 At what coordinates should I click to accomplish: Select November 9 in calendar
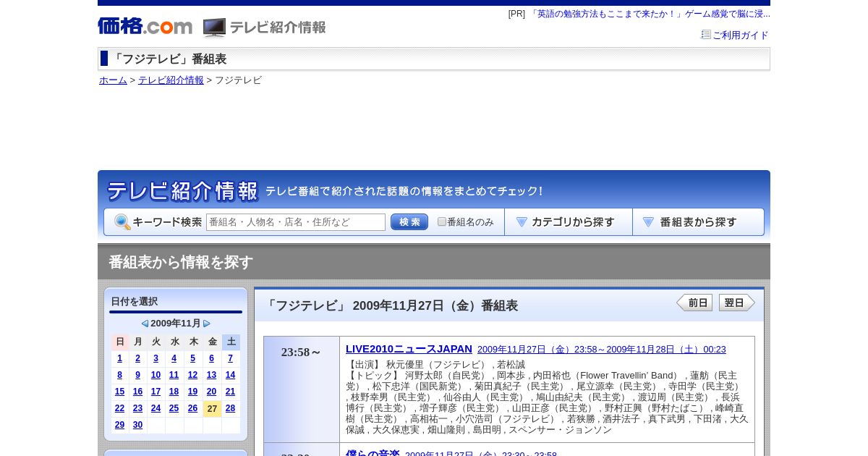pos(138,375)
